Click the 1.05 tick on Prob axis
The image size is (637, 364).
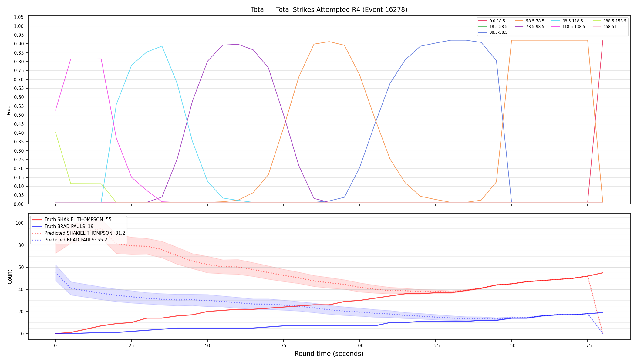(x=19, y=17)
